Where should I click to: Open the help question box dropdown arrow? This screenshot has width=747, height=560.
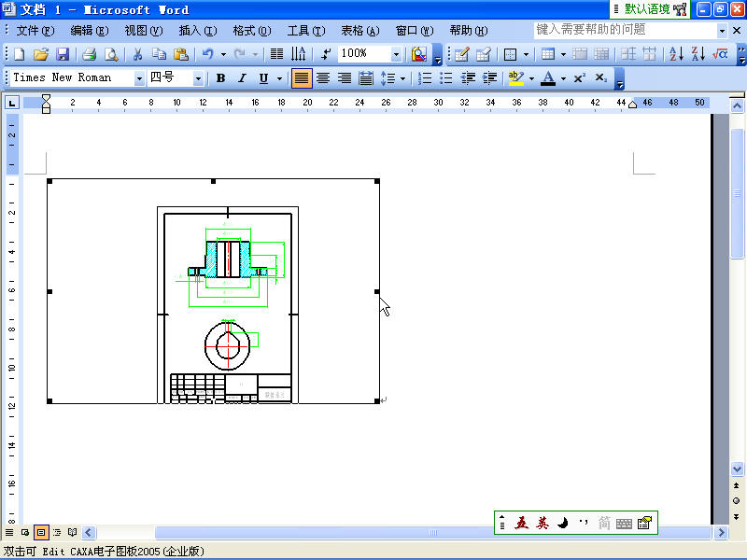pyautogui.click(x=722, y=31)
